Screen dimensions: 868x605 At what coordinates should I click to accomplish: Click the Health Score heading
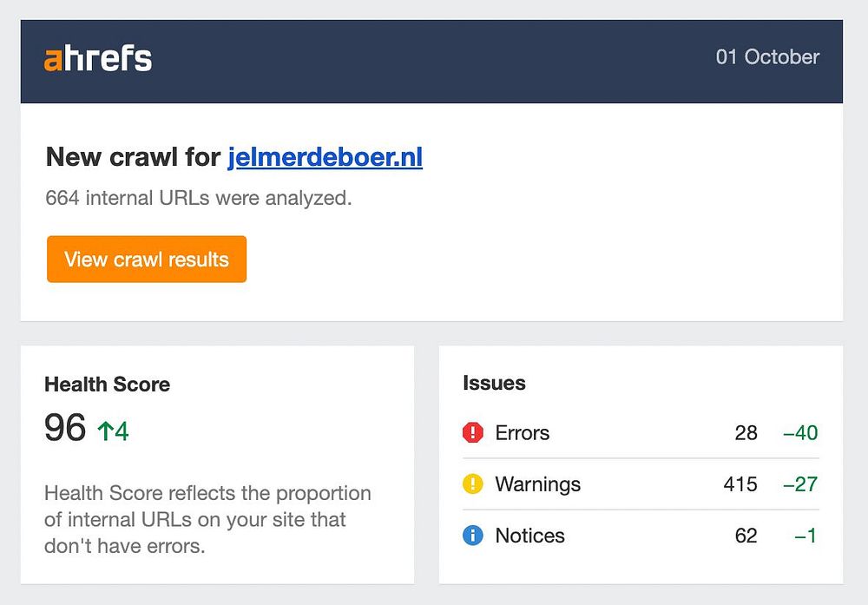[x=108, y=384]
